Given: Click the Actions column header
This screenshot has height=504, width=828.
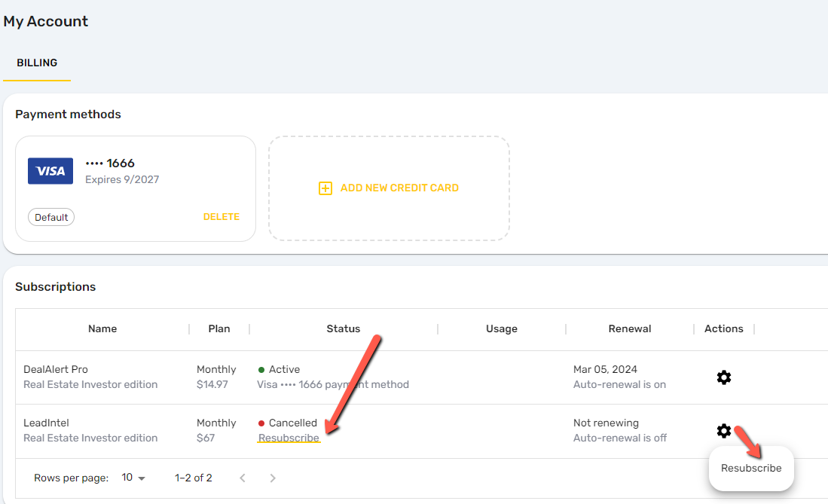Looking at the screenshot, I should tap(723, 328).
